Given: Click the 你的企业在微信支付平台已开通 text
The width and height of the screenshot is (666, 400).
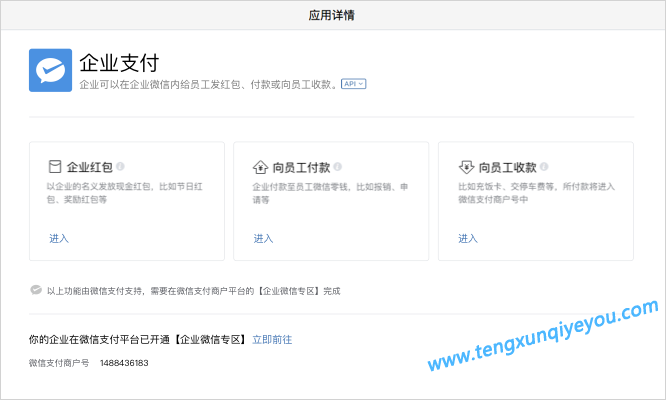Looking at the screenshot, I should coord(138,339).
